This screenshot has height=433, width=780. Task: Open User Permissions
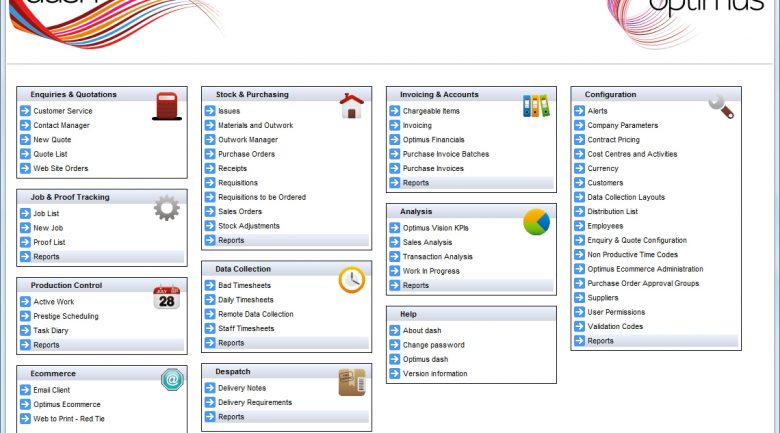click(x=616, y=312)
